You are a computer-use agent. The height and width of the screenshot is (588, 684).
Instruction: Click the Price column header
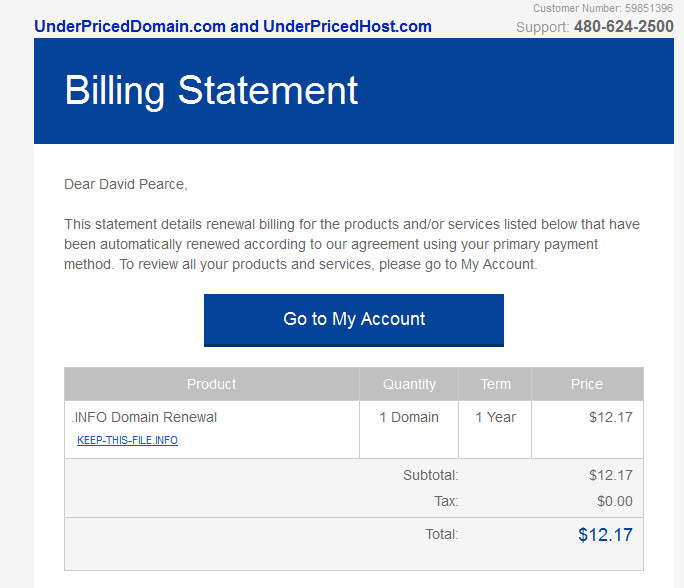pyautogui.click(x=587, y=384)
